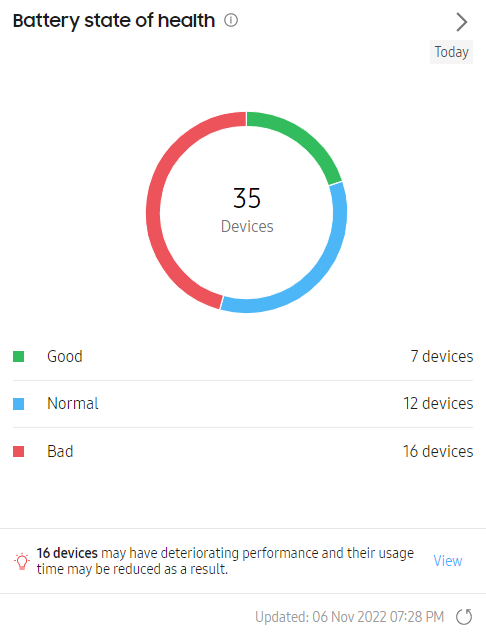The width and height of the screenshot is (486, 636).
Task: Click the 7 devices count
Action: coord(442,357)
